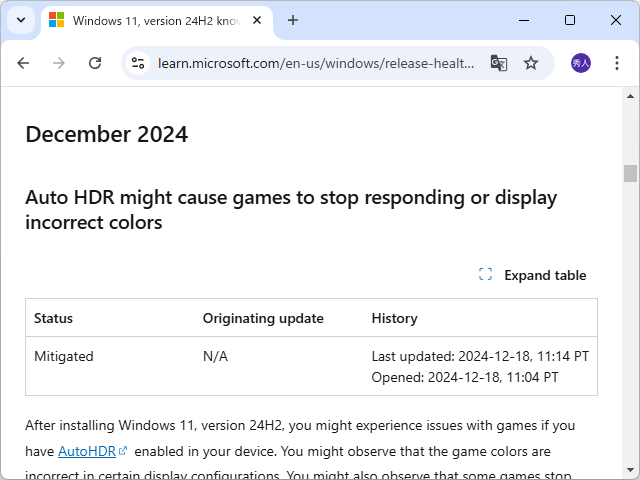This screenshot has height=480, width=640.
Task: Click the Microsoft logo favicon on tab
Action: (56, 20)
